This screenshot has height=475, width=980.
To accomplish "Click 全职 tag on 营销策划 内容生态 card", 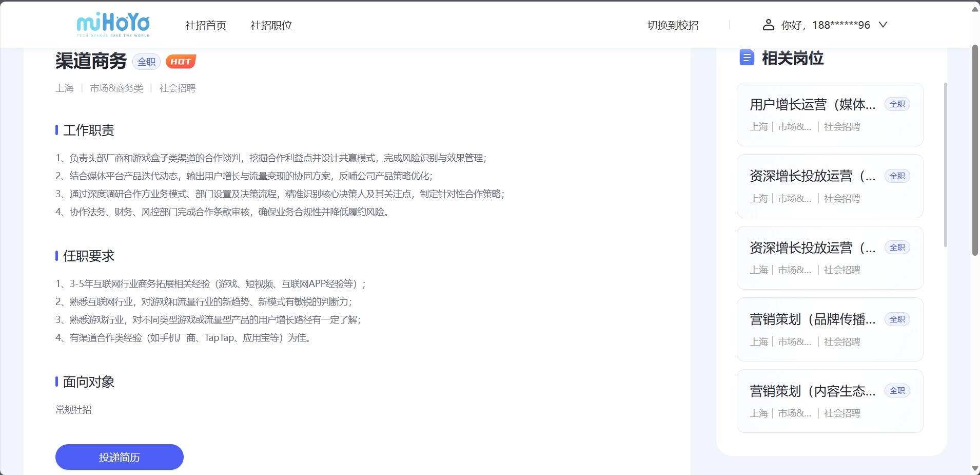I will point(897,391).
